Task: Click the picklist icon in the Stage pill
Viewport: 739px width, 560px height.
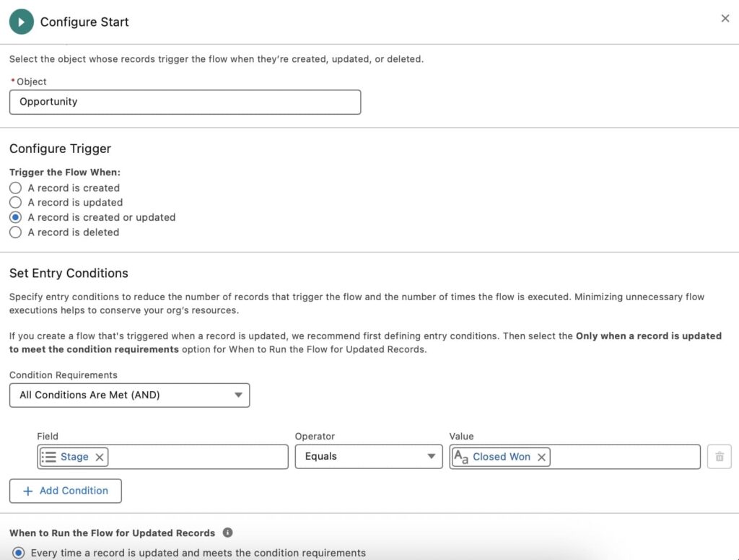Action: pyautogui.click(x=48, y=457)
